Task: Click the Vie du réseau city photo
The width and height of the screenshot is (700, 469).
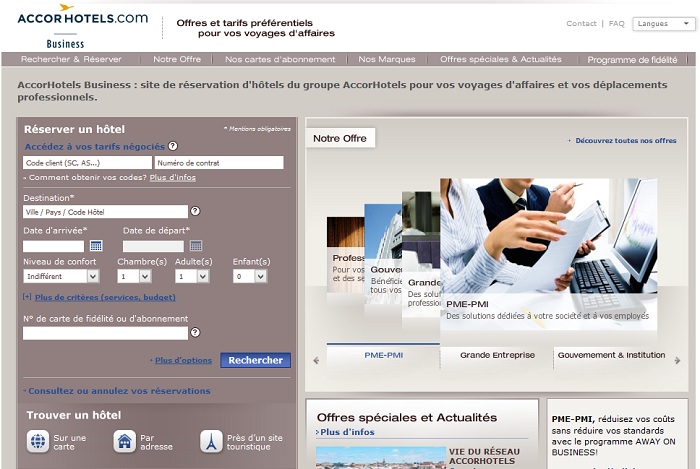Action: click(x=381, y=457)
